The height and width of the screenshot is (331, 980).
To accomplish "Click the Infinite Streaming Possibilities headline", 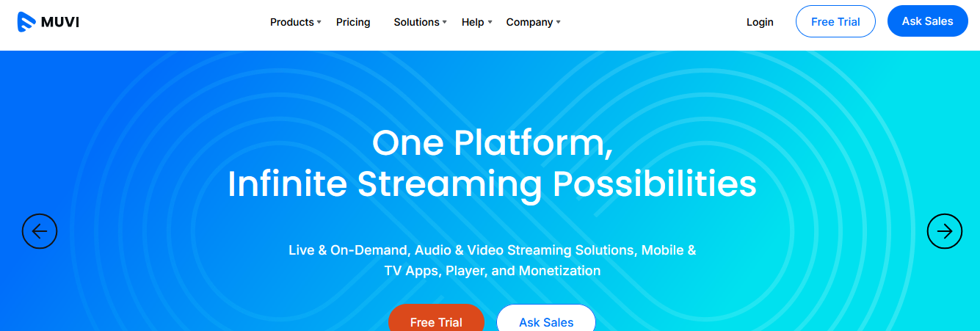I will pyautogui.click(x=492, y=183).
